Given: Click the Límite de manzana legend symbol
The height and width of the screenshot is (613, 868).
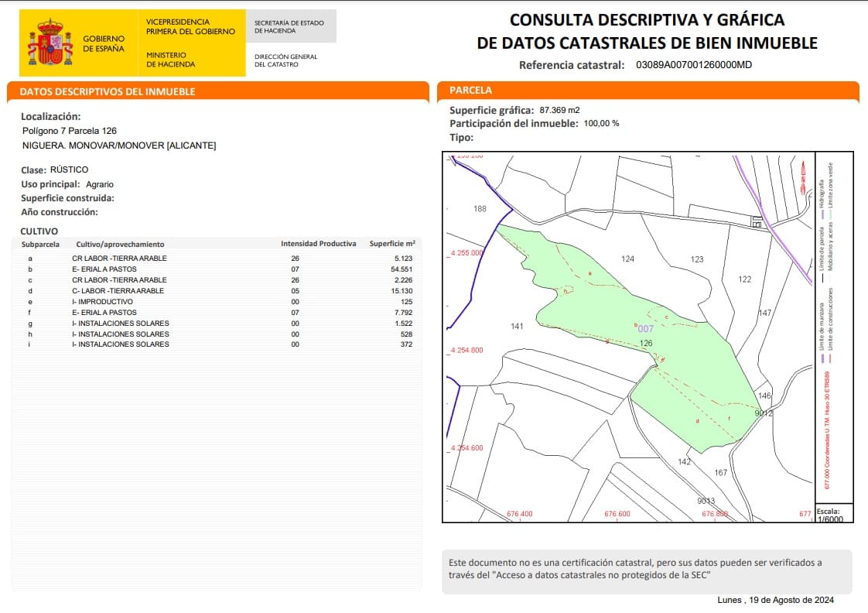Looking at the screenshot, I should pos(823,358).
